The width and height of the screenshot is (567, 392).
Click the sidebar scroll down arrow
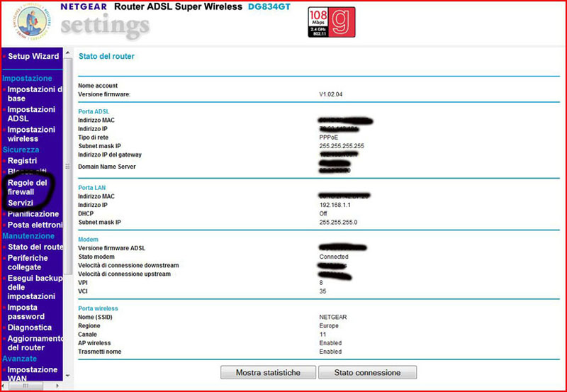click(67, 376)
